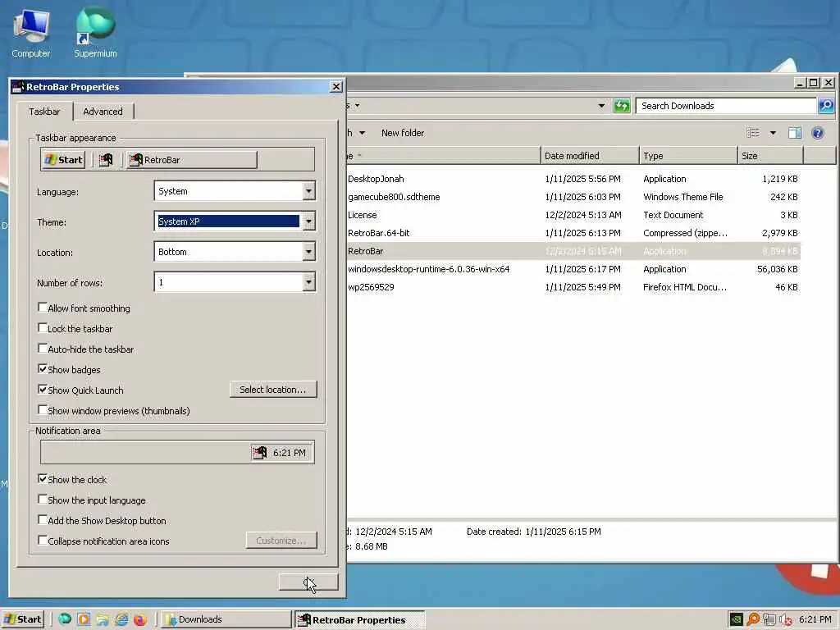Select windowsdesktop-runtime-6.0.36-win-x64 file
Image resolution: width=840 pixels, height=630 pixels.
pos(428,269)
